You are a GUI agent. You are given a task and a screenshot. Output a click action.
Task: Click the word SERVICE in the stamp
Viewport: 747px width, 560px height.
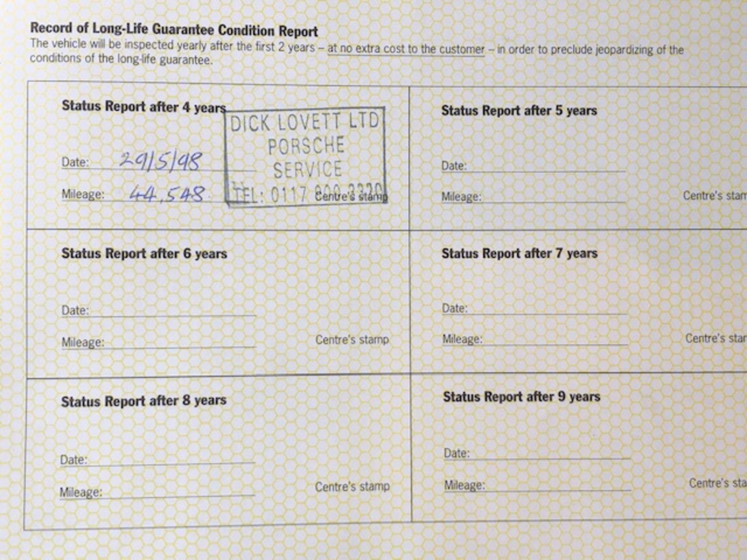pyautogui.click(x=307, y=170)
